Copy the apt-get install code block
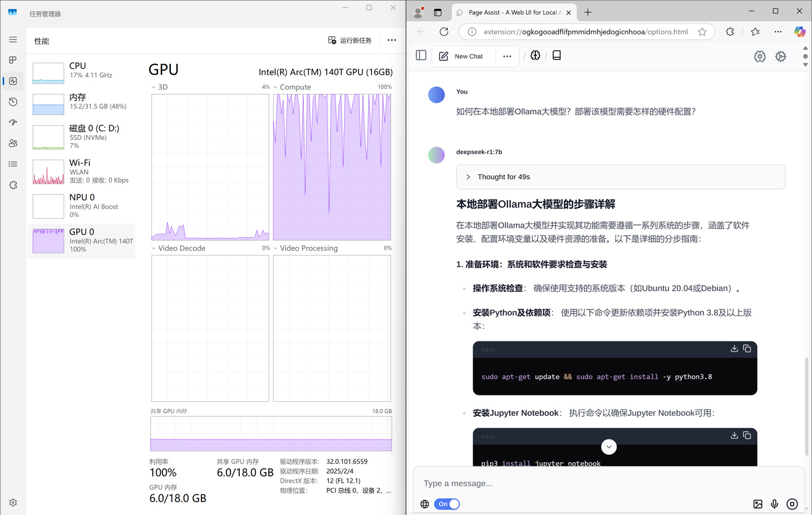812x515 pixels. [x=747, y=349]
